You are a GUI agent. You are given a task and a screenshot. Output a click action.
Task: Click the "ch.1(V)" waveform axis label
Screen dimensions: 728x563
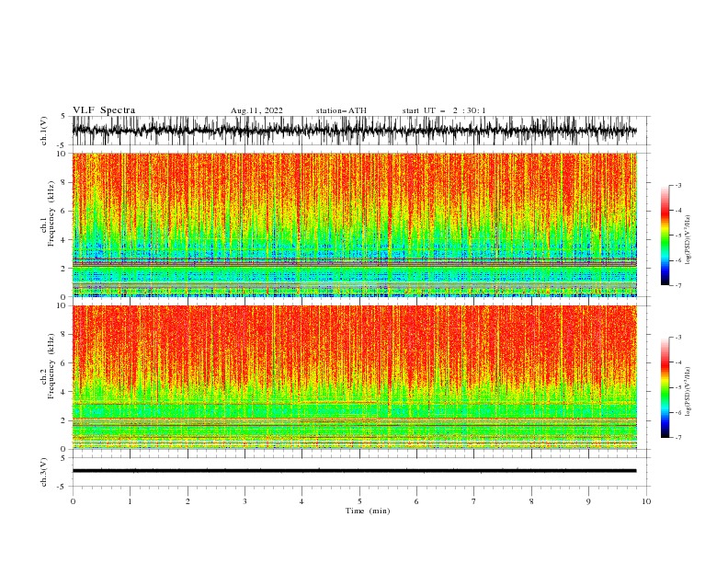pyautogui.click(x=44, y=131)
